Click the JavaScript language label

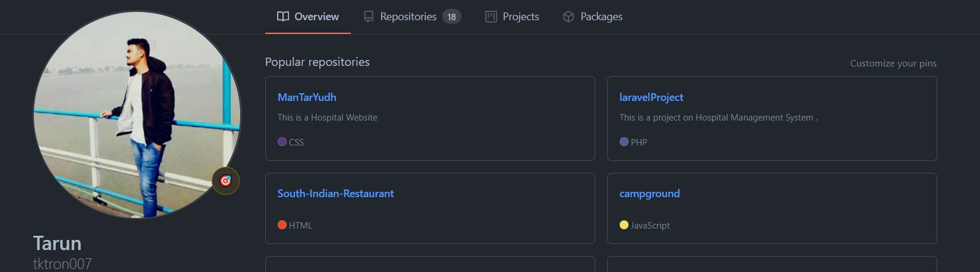point(650,226)
